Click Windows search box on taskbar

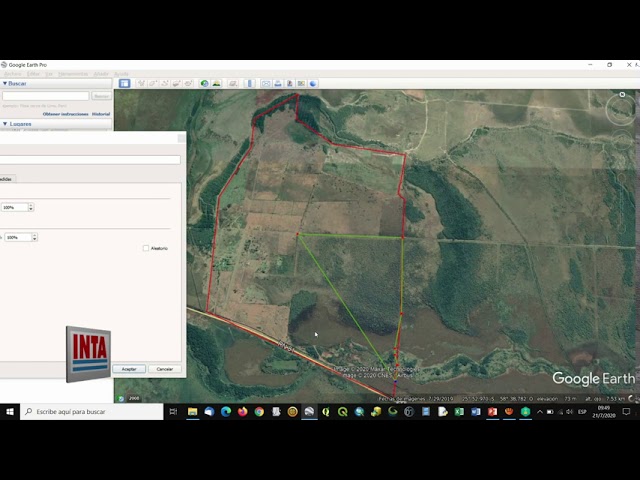(x=92, y=412)
